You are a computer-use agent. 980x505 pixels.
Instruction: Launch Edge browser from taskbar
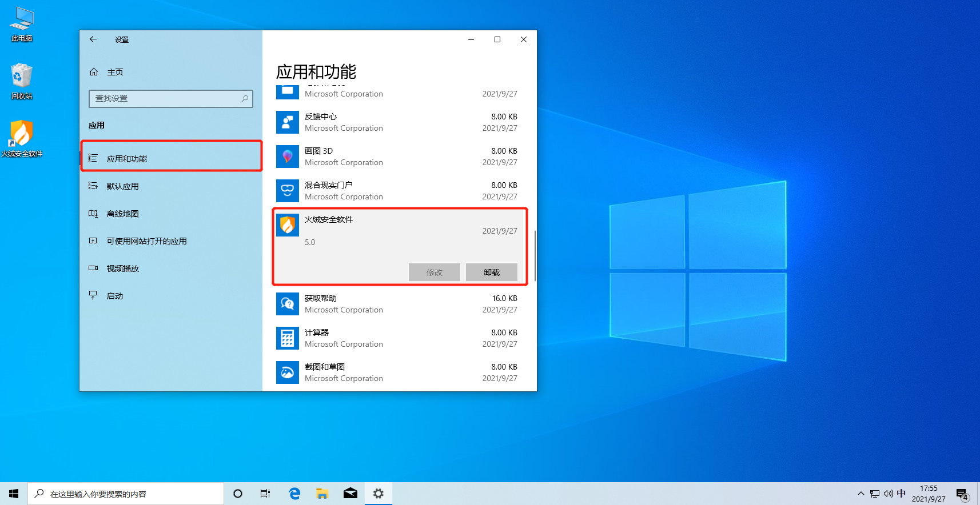(x=294, y=494)
